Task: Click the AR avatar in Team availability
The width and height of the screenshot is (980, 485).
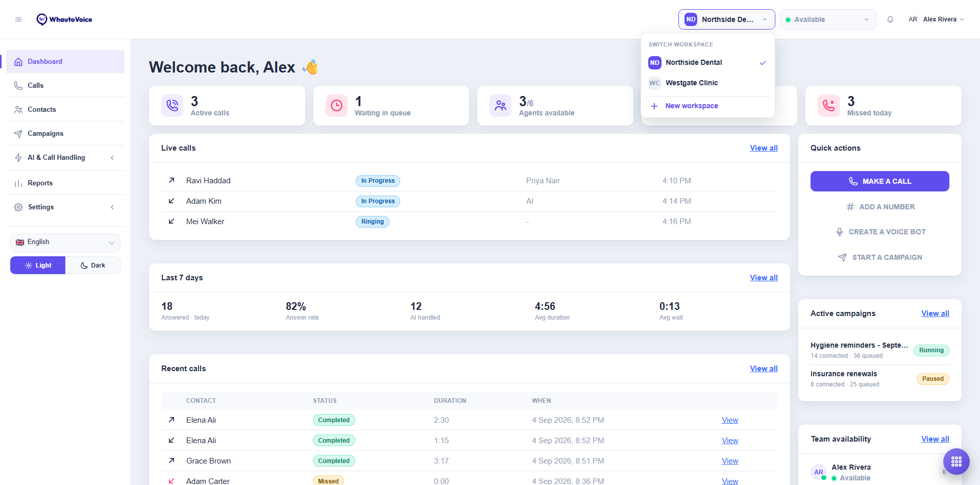Action: tap(819, 472)
